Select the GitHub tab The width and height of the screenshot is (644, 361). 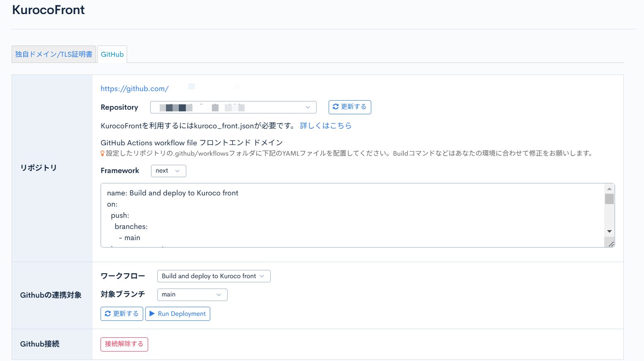point(112,54)
